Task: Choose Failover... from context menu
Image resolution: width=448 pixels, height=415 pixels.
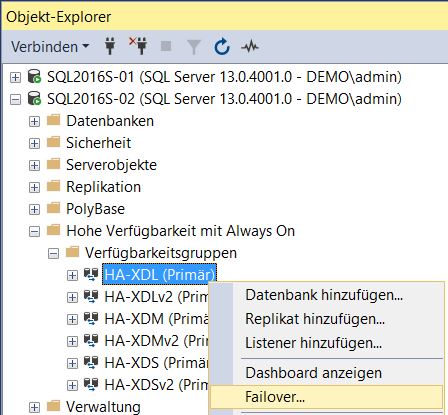Action: 327,397
